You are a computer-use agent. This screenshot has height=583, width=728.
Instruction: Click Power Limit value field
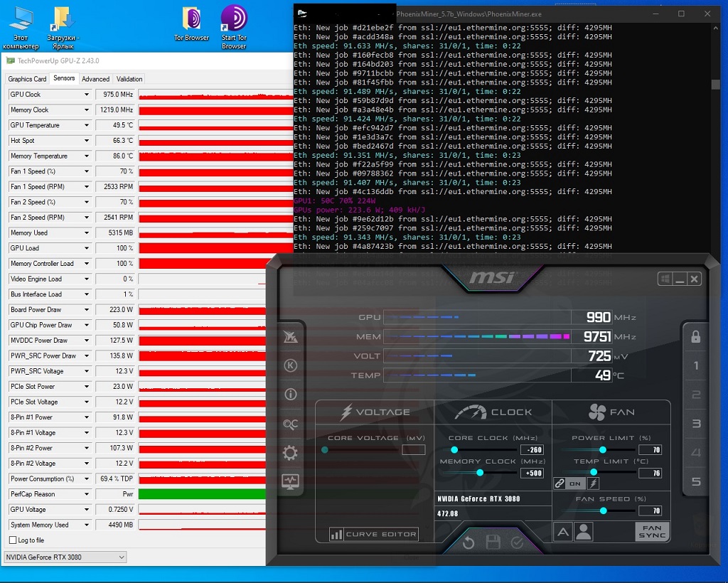(x=650, y=450)
